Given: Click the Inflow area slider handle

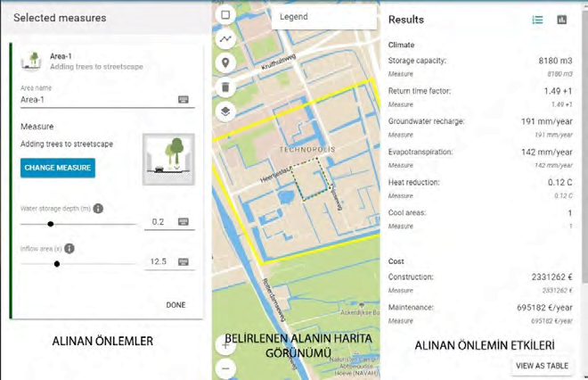Looking at the screenshot, I should click(x=57, y=264).
